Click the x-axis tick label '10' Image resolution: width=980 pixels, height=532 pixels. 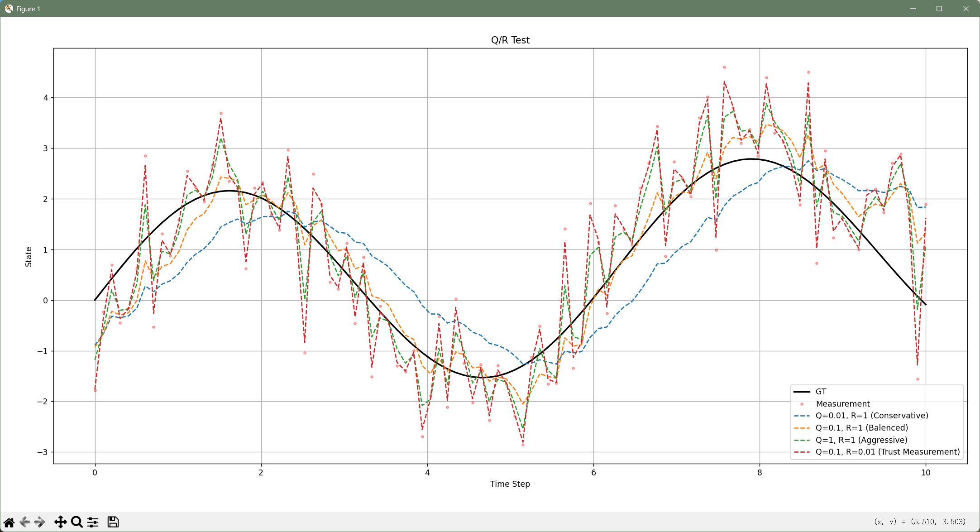[926, 473]
